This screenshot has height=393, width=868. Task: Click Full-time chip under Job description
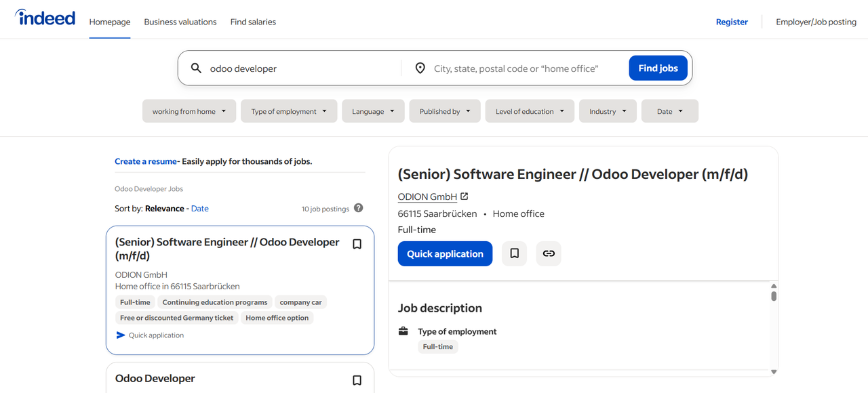[x=438, y=346]
